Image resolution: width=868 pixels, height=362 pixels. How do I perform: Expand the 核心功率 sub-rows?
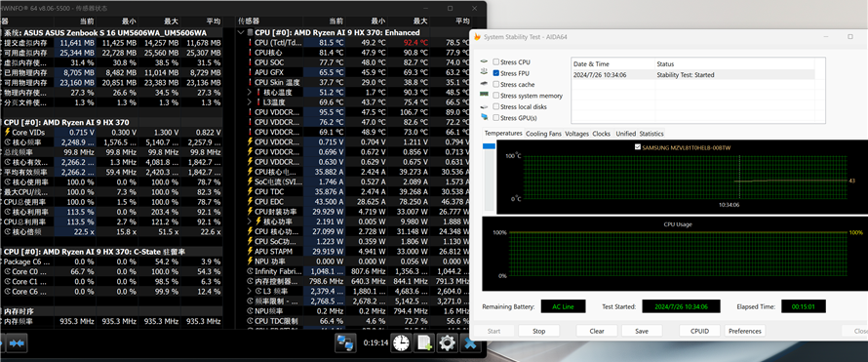click(250, 221)
